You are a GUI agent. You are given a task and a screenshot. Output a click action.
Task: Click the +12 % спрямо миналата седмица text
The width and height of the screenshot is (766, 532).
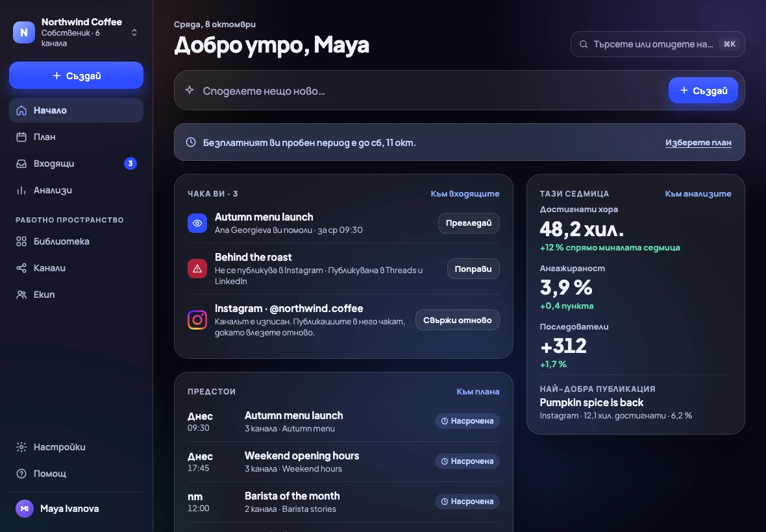point(610,247)
